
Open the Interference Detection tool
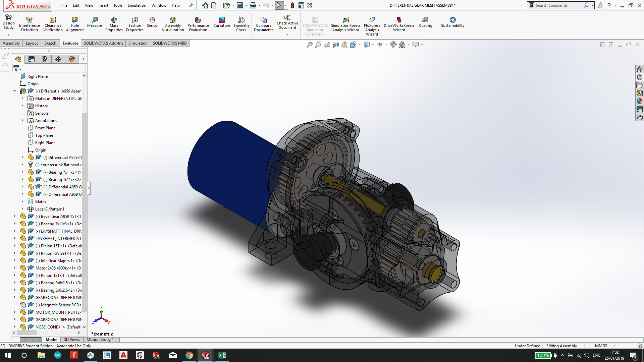point(30,24)
